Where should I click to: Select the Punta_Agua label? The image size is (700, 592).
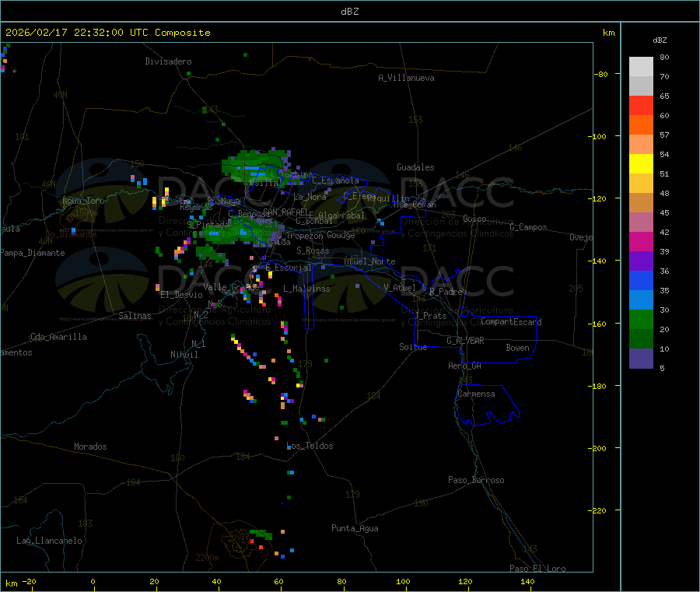[355, 528]
